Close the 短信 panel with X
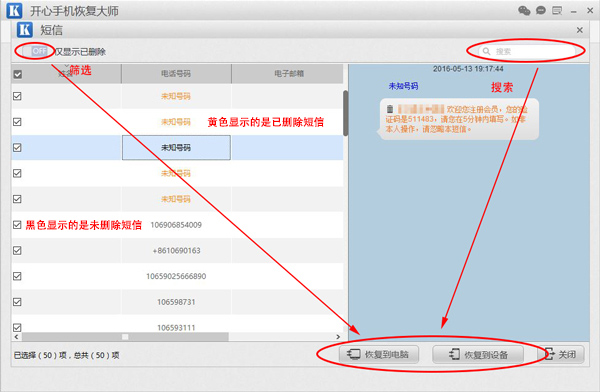 point(580,30)
